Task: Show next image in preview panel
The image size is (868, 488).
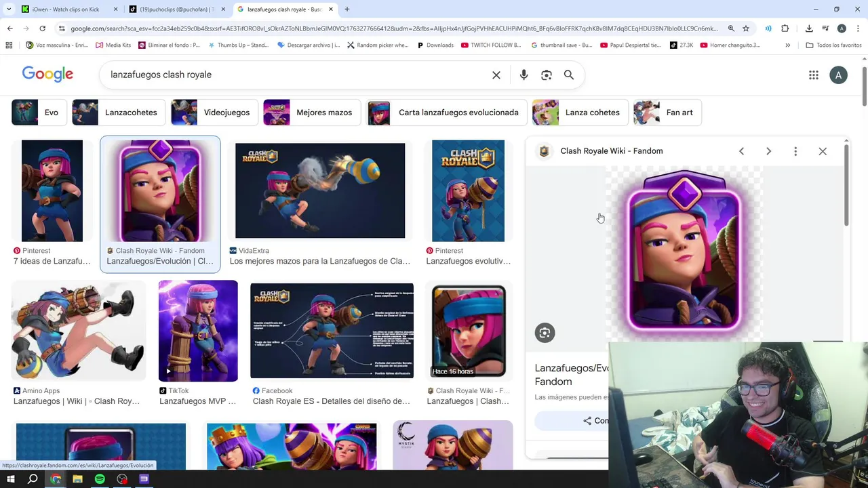Action: [768, 151]
